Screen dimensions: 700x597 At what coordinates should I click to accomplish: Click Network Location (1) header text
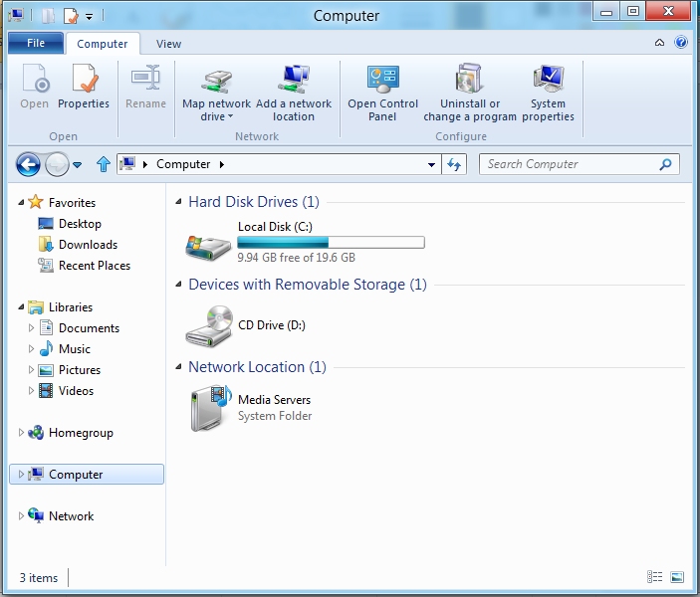257,367
